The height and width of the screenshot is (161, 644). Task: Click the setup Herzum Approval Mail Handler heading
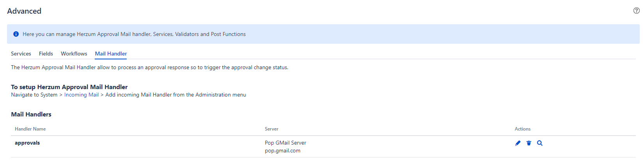pyautogui.click(x=69, y=87)
